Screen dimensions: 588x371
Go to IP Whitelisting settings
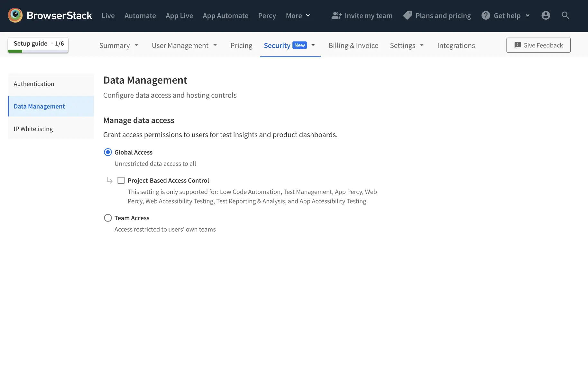point(33,129)
